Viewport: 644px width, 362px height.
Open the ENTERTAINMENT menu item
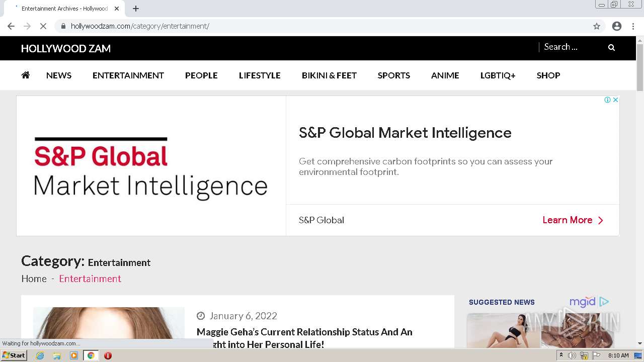click(x=128, y=75)
